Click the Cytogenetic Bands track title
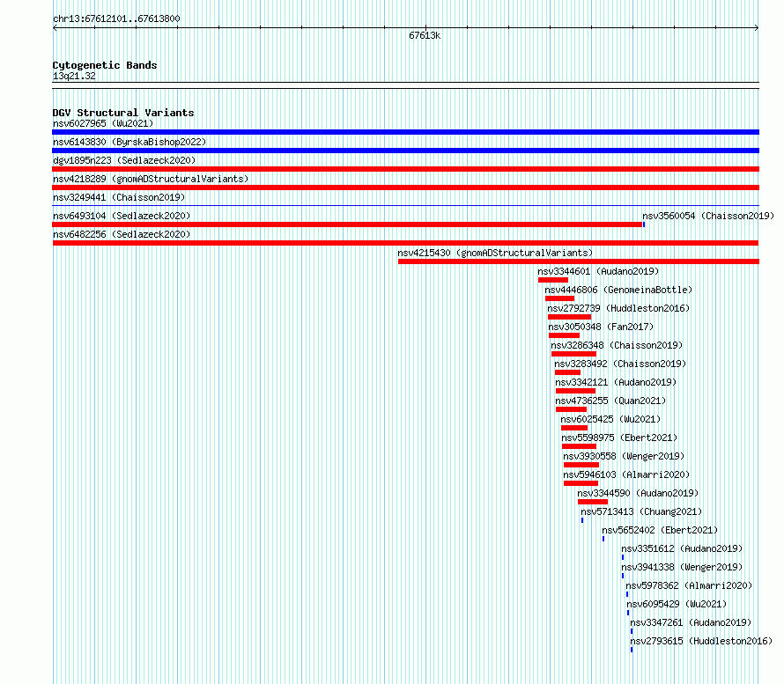Viewport: 784px width, 684px height. tap(105, 65)
